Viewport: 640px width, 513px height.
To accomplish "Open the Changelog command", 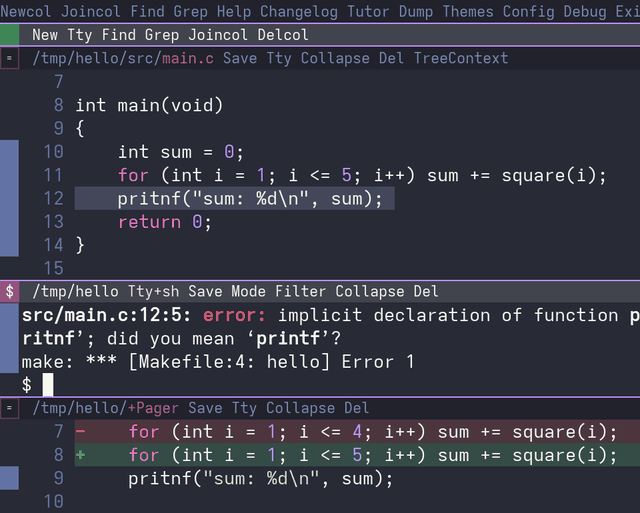I will click(x=299, y=11).
